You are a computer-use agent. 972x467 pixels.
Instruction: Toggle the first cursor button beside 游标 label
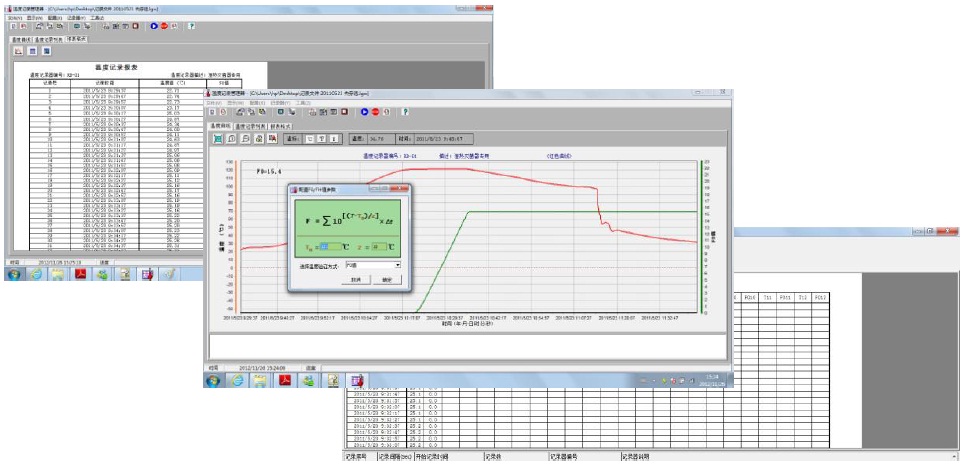pyautogui.click(x=309, y=140)
